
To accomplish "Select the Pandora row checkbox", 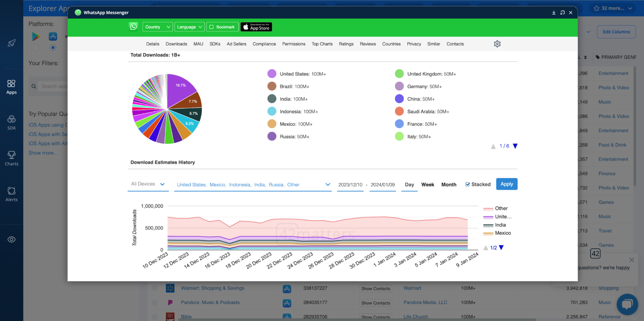I will pos(155,302).
